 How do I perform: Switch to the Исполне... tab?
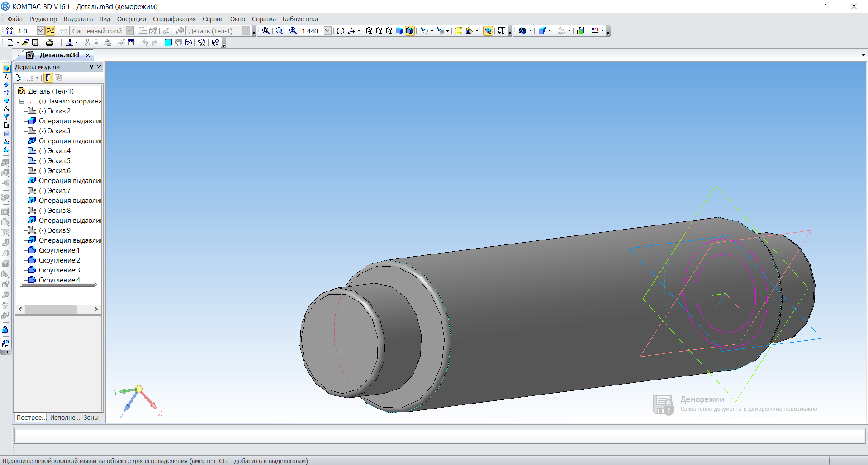click(x=65, y=418)
